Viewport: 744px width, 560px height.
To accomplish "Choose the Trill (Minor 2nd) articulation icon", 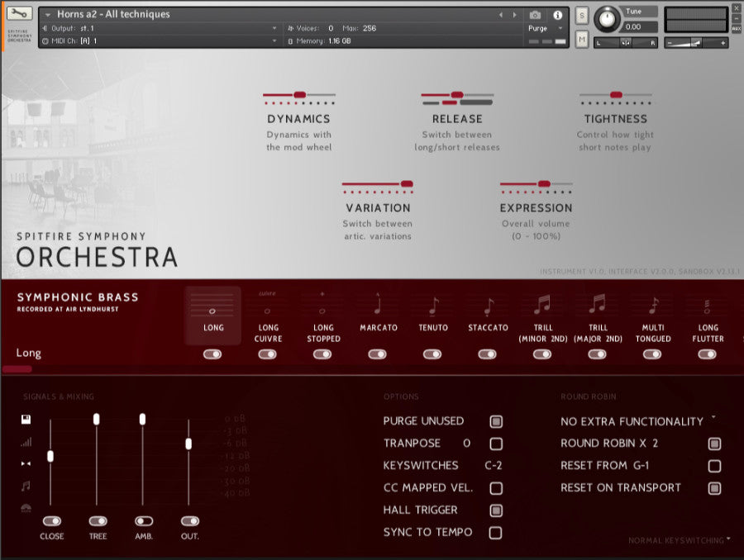I will [x=543, y=305].
